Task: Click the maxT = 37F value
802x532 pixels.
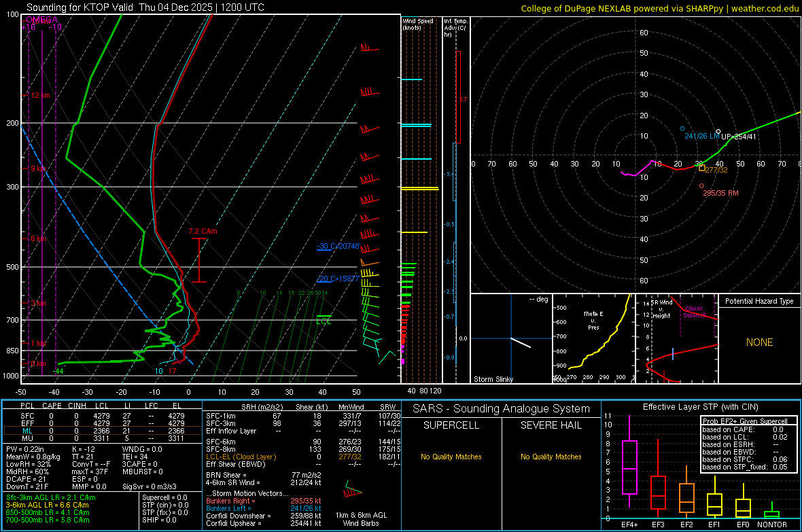Action: (90, 471)
